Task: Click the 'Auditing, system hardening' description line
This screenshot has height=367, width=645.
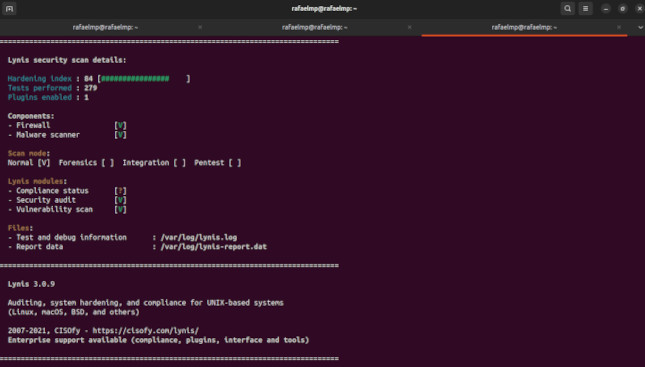Action: 146,303
